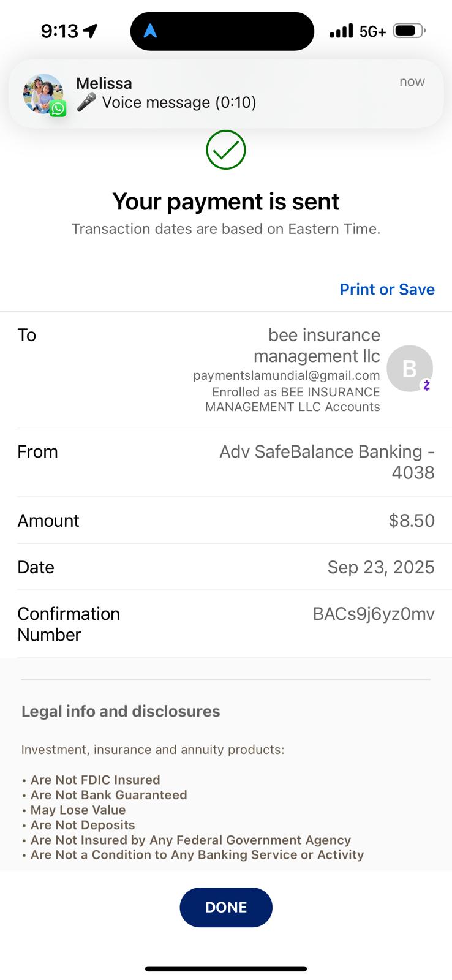Tap the green payment success checkmark icon
The width and height of the screenshot is (452, 980).
click(x=226, y=150)
